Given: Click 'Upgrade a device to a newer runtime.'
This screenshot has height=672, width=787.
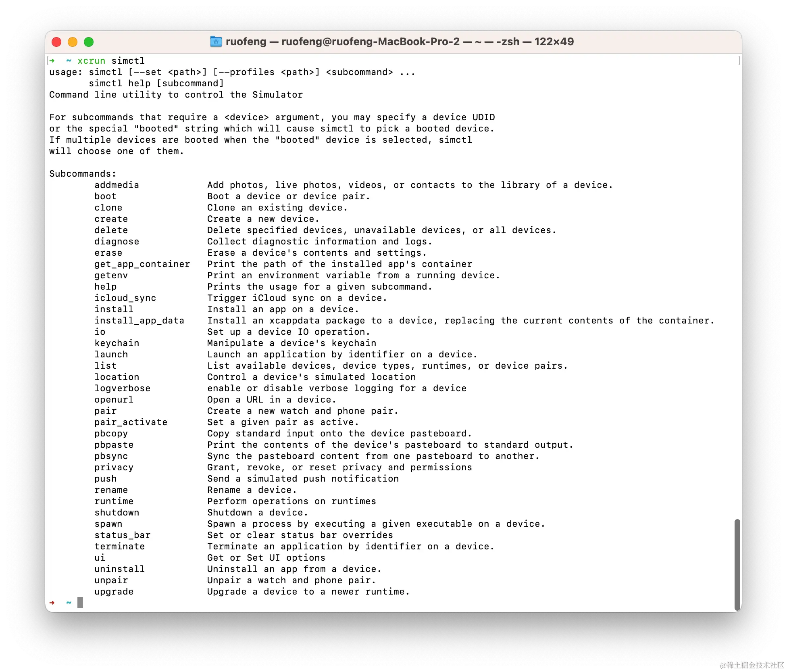Looking at the screenshot, I should (x=308, y=592).
